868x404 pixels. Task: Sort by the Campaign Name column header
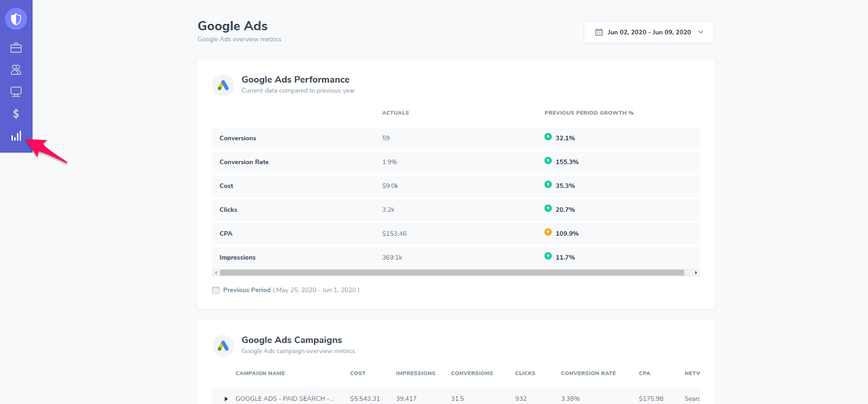[260, 374]
